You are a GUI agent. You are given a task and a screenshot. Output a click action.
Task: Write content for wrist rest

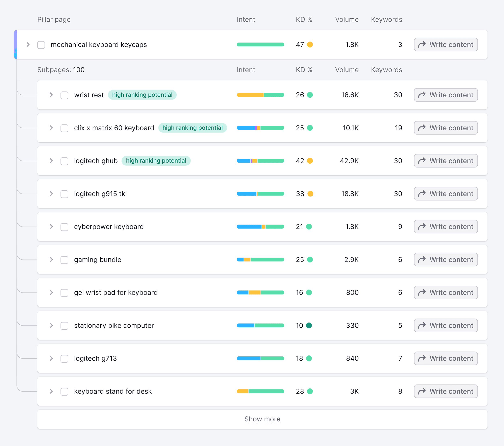pos(446,95)
